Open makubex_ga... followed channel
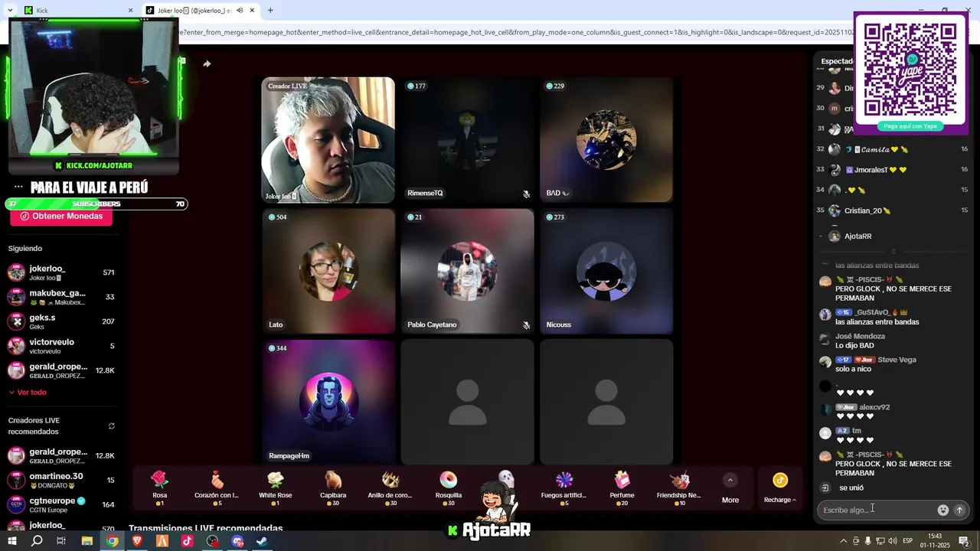This screenshot has height=551, width=980. pyautogui.click(x=61, y=297)
